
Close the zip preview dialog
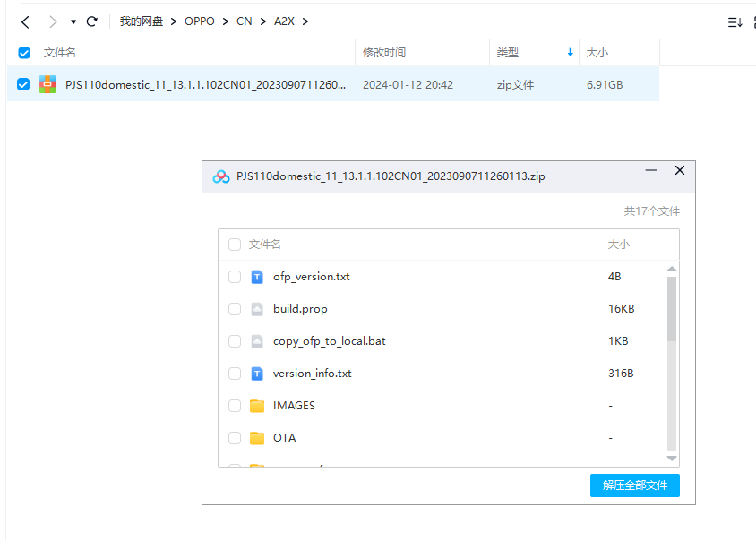pos(680,170)
